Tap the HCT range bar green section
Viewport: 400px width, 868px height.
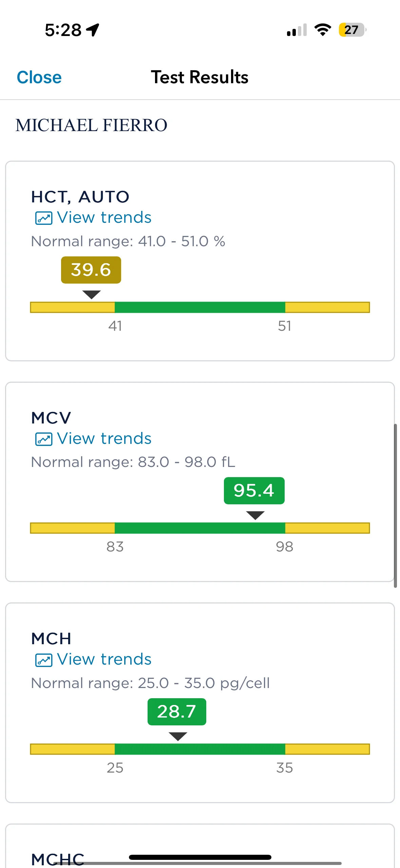[x=200, y=307]
